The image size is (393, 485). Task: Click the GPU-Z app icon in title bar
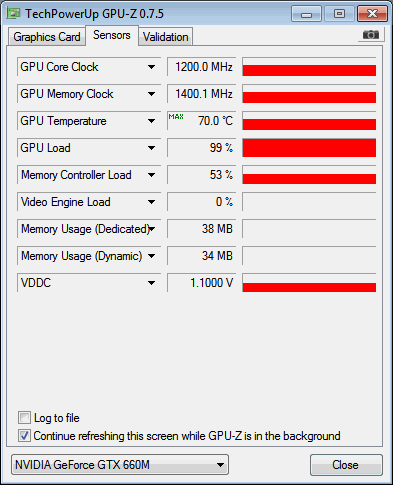tap(14, 14)
